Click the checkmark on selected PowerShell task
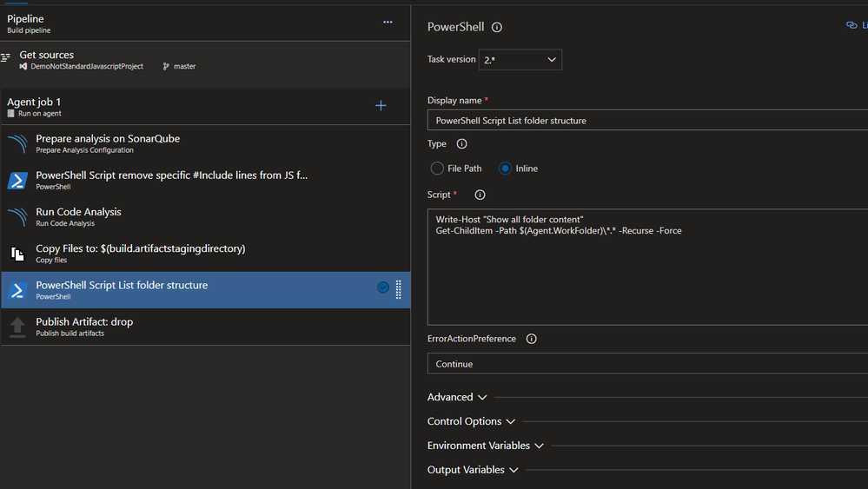 pyautogui.click(x=383, y=287)
